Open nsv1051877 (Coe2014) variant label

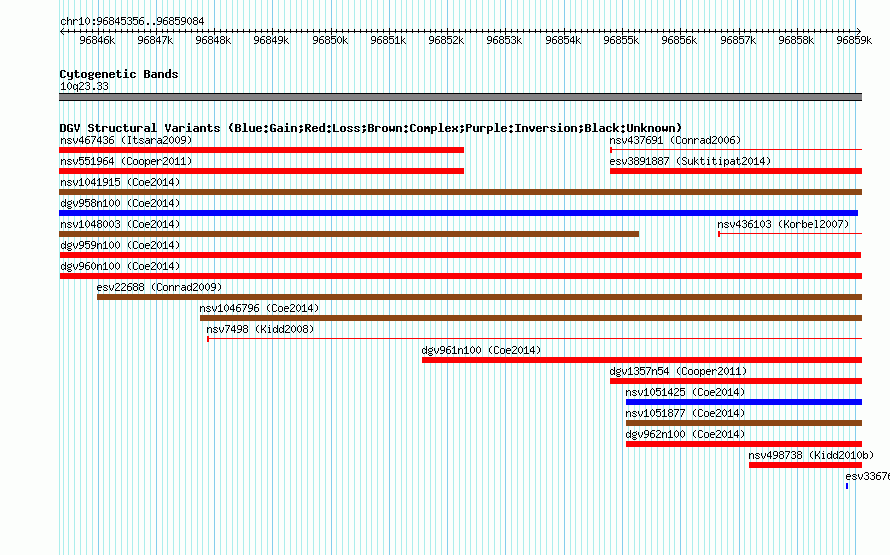tap(685, 413)
